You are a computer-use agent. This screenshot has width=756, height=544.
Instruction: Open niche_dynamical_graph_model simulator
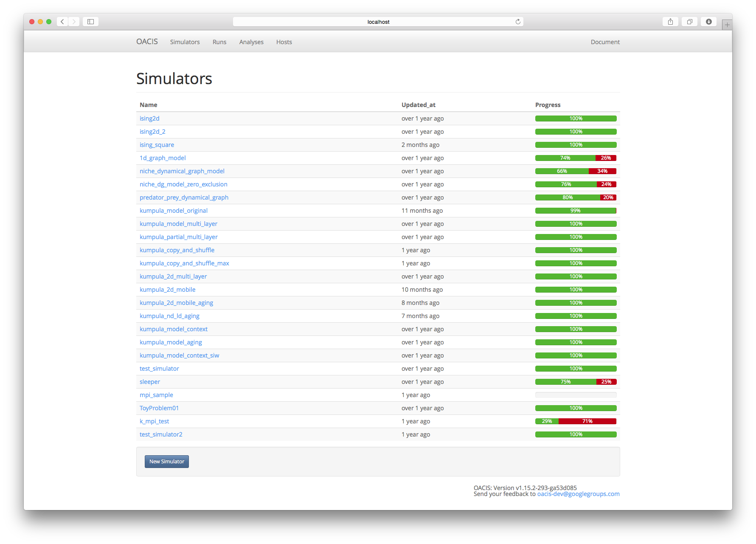pyautogui.click(x=182, y=171)
